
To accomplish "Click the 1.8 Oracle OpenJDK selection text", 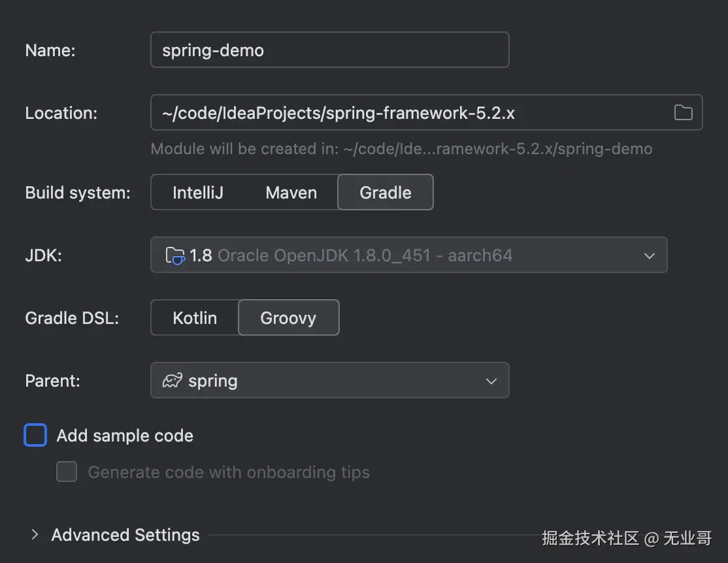I will tap(351, 255).
